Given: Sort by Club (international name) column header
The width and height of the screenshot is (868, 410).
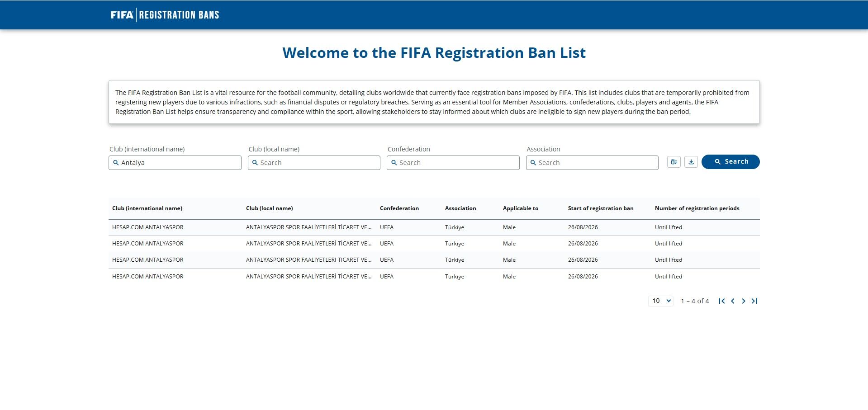Looking at the screenshot, I should point(147,208).
